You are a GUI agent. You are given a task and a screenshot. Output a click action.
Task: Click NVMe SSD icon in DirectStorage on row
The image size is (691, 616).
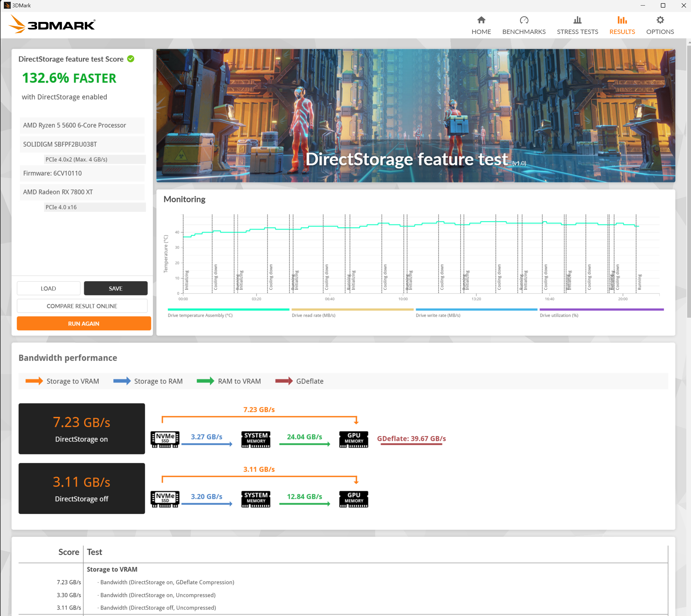pyautogui.click(x=165, y=439)
